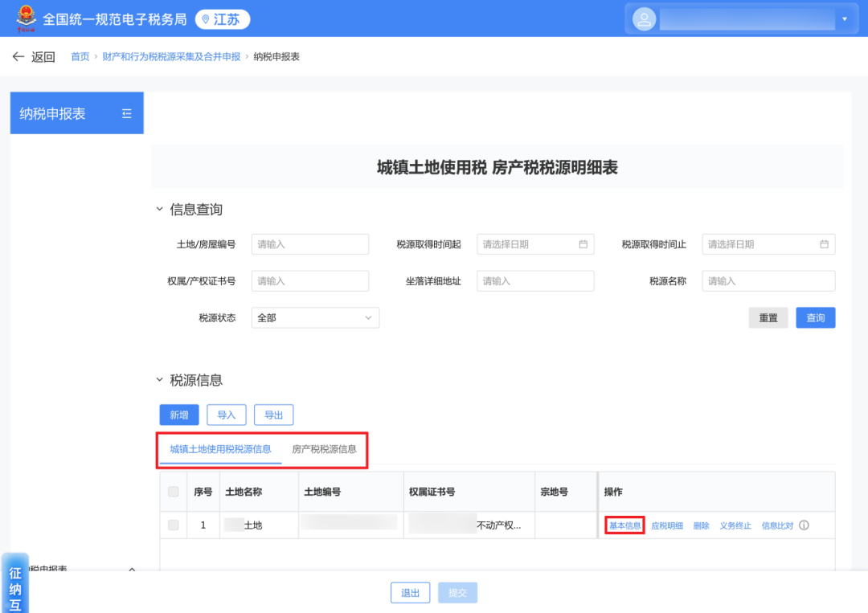Image resolution: width=868 pixels, height=613 pixels.
Task: Open the 江苏 region selector
Action: (223, 19)
